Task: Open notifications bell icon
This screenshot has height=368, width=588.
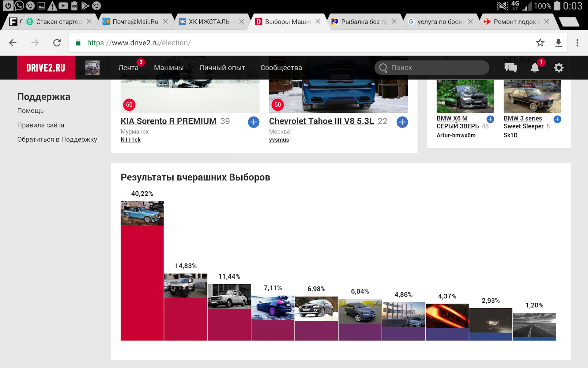Action: pyautogui.click(x=535, y=68)
